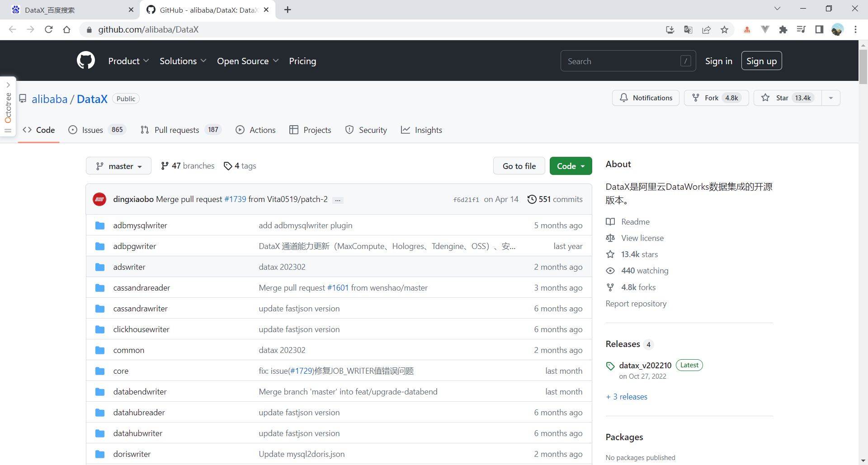
Task: Expand the Product menu
Action: point(128,61)
